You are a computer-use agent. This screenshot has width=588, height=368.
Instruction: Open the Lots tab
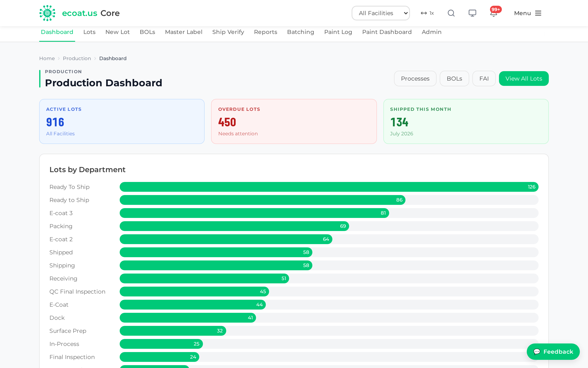89,32
